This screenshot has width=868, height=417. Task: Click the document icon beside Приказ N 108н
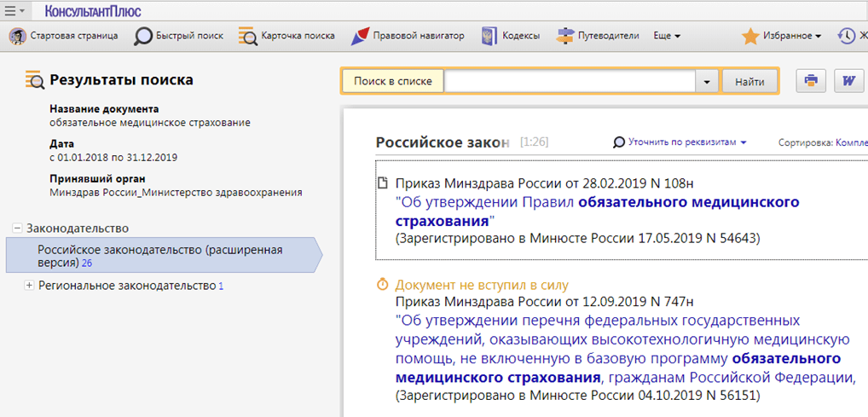pos(382,182)
